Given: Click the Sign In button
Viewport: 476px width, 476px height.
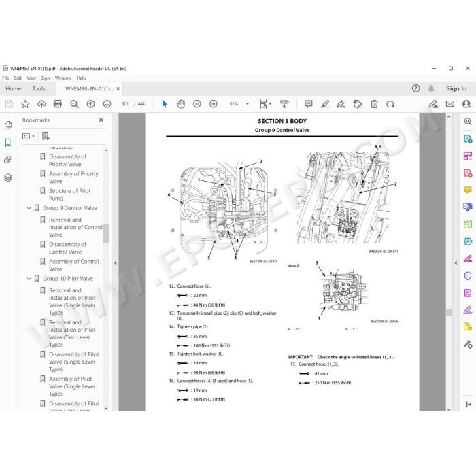Looking at the screenshot, I should pyautogui.click(x=456, y=88).
